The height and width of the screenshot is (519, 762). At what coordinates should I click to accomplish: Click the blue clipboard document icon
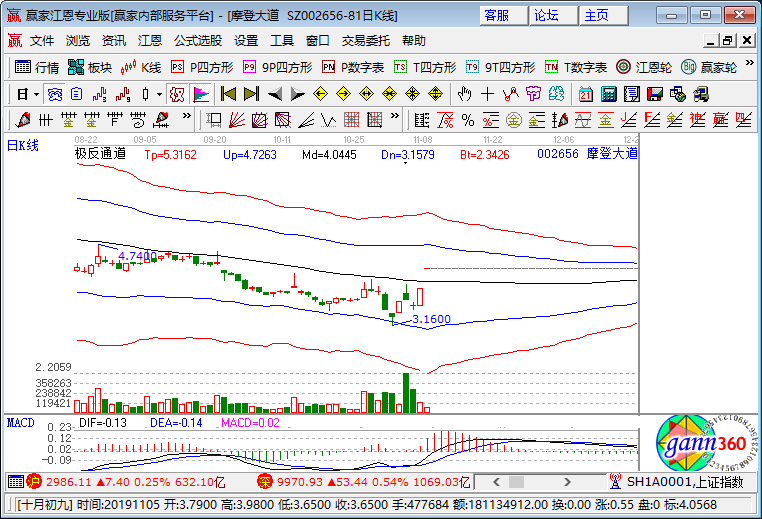click(76, 94)
